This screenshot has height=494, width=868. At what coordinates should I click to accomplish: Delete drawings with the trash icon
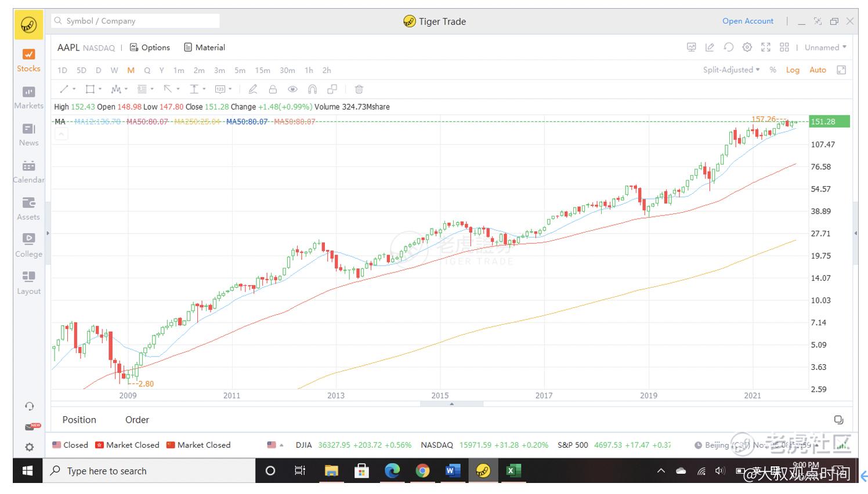click(x=359, y=89)
